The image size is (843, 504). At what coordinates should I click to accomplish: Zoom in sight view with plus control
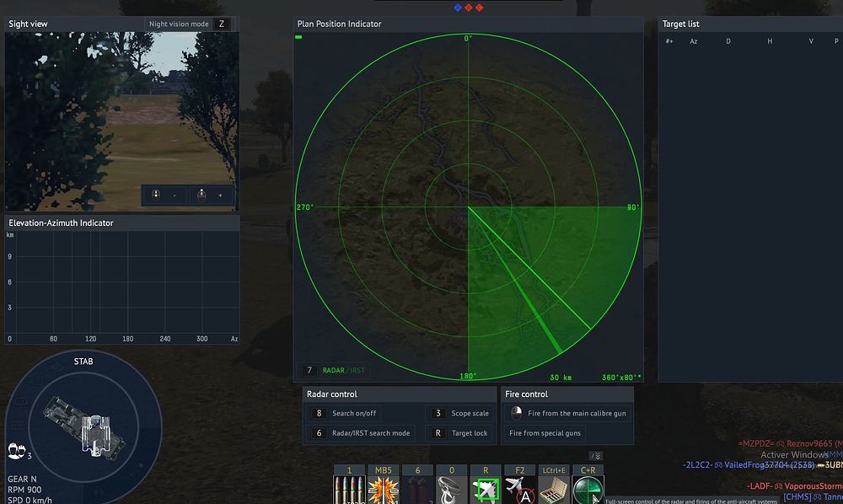pyautogui.click(x=212, y=195)
